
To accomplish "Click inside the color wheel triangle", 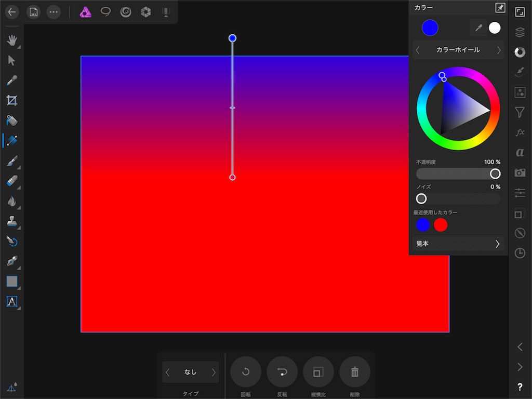I will (x=458, y=109).
